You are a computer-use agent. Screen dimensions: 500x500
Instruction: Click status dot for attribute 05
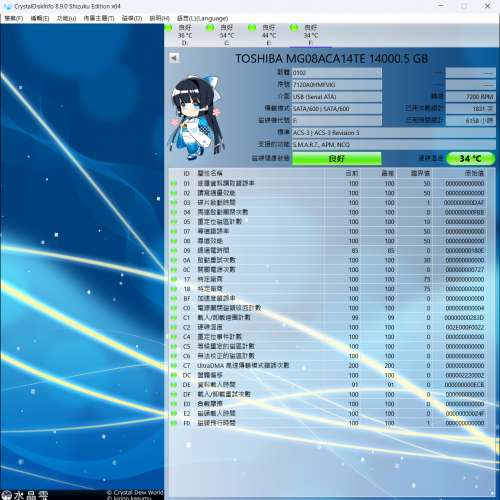(174, 222)
